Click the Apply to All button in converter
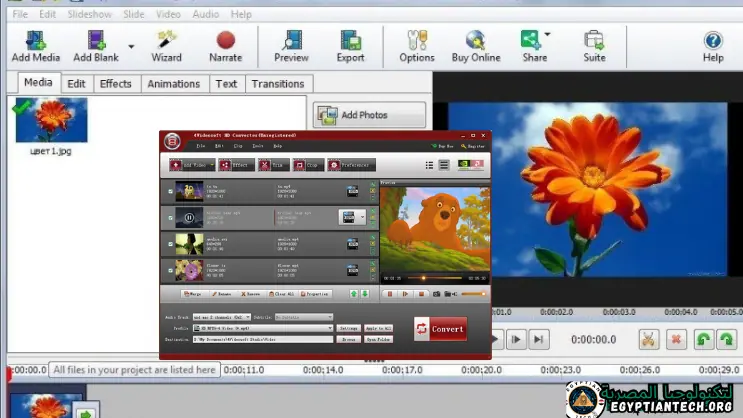743x418 pixels. coord(378,328)
